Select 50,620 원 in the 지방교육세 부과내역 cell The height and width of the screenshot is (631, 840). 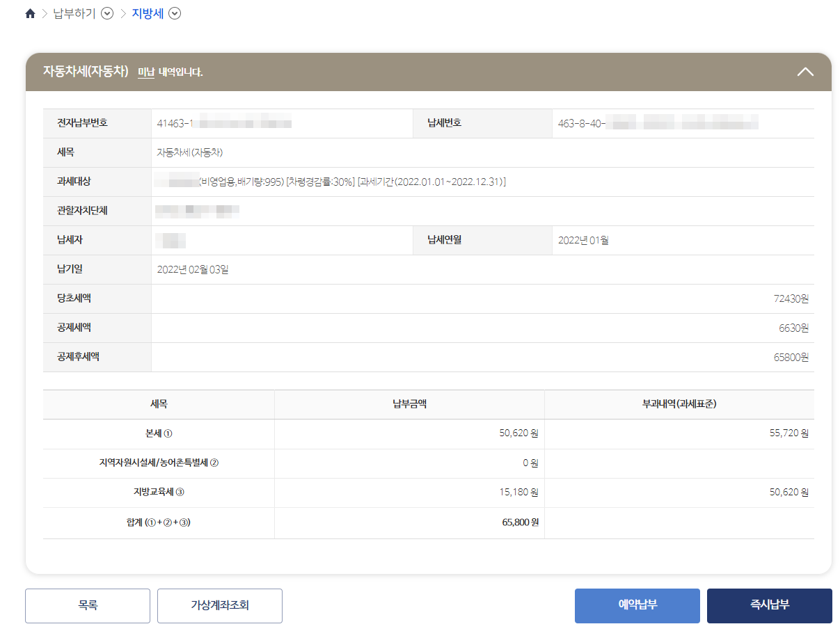coord(789,493)
